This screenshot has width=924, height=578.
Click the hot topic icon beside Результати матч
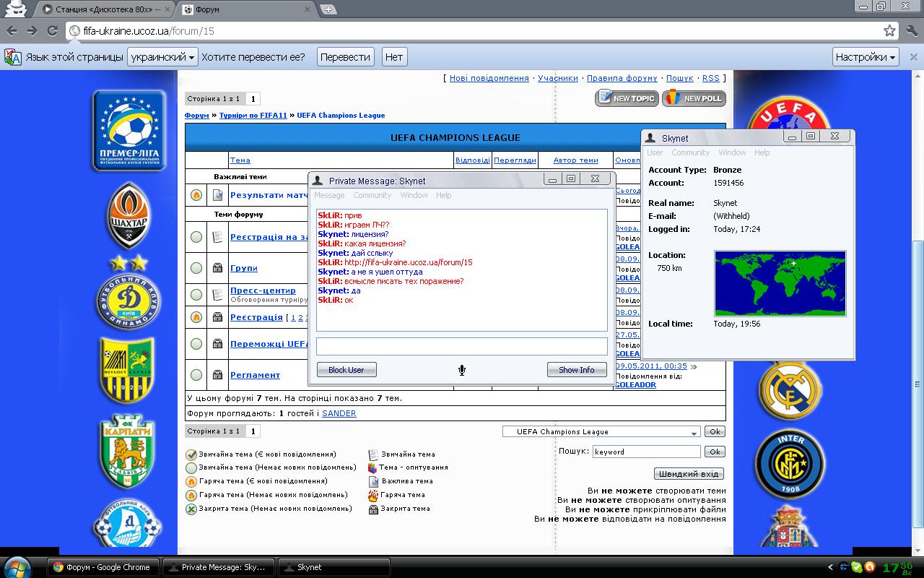click(196, 195)
